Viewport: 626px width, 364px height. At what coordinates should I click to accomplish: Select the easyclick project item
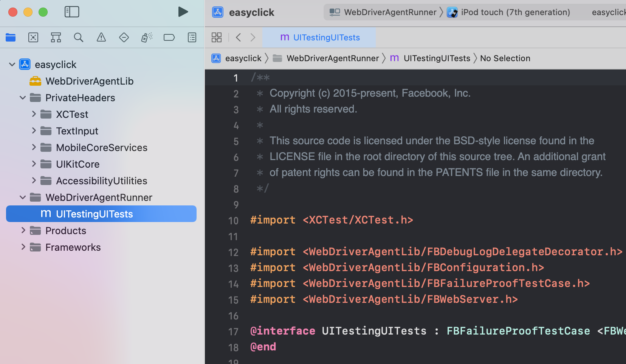101,65
